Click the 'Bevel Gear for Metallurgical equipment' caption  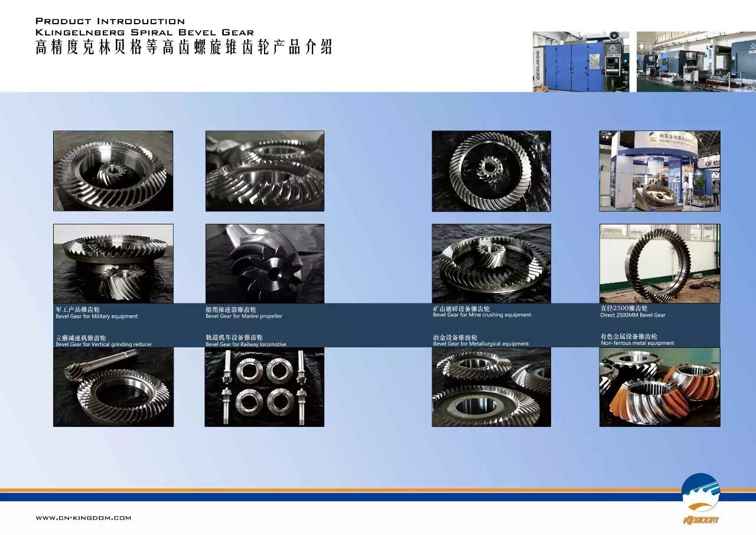pyautogui.click(x=481, y=344)
